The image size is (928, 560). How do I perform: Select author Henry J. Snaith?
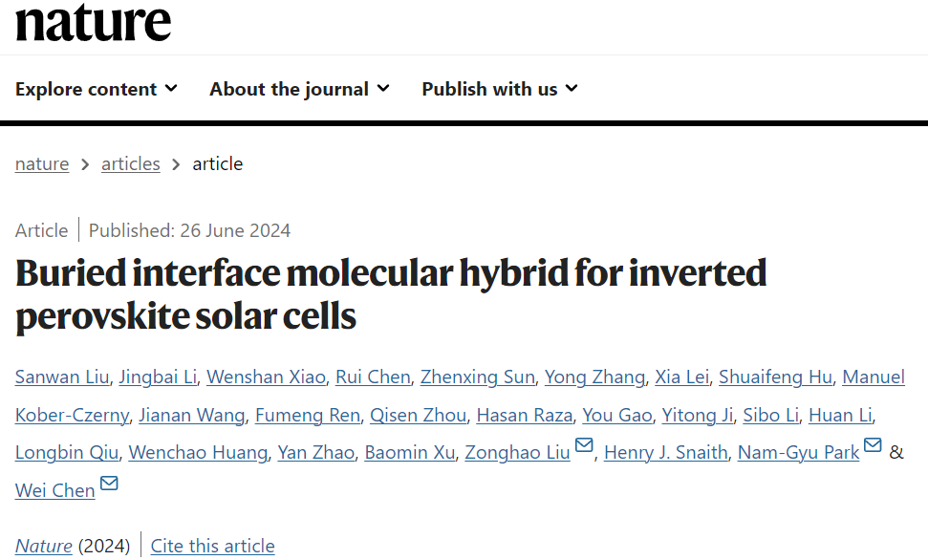tap(666, 452)
